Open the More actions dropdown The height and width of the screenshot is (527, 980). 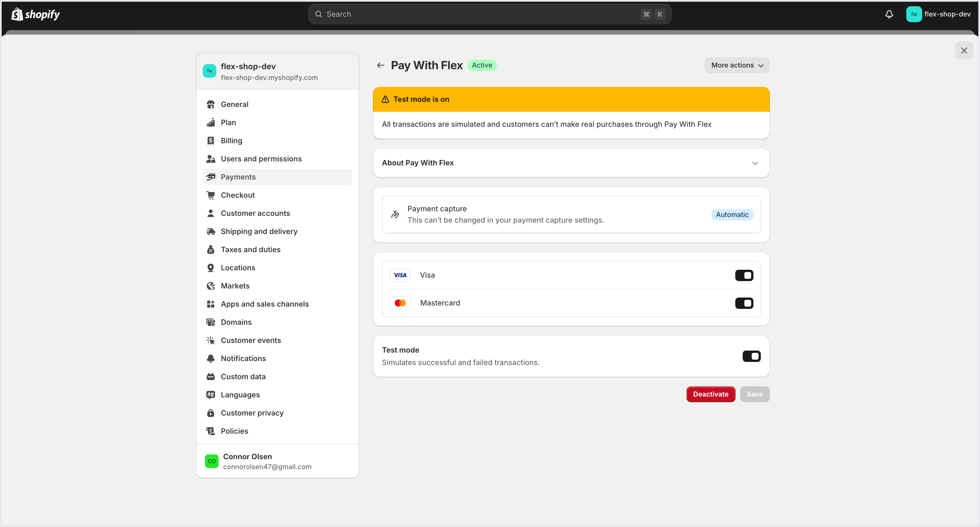pyautogui.click(x=737, y=66)
